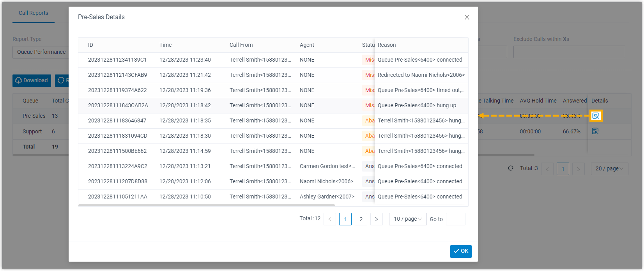
Task: Open Queue Performance report type dropdown
Action: 41,52
